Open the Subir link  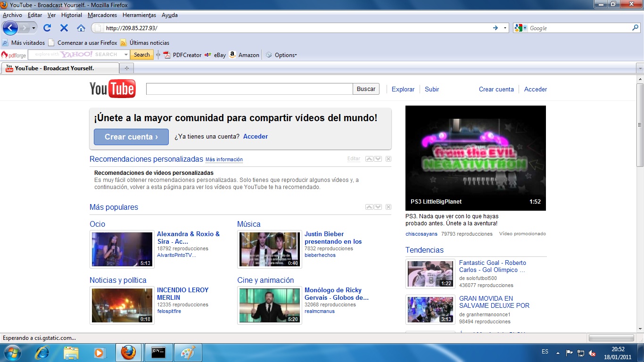click(x=432, y=89)
